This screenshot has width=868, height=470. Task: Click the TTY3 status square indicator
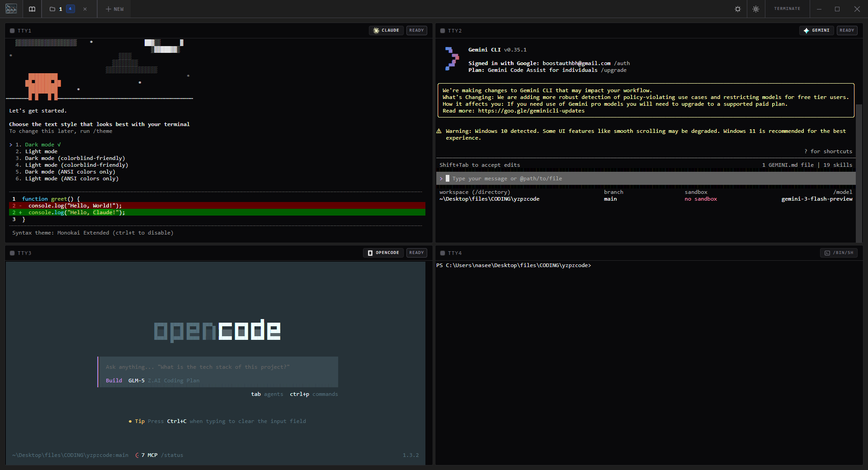[x=12, y=253]
